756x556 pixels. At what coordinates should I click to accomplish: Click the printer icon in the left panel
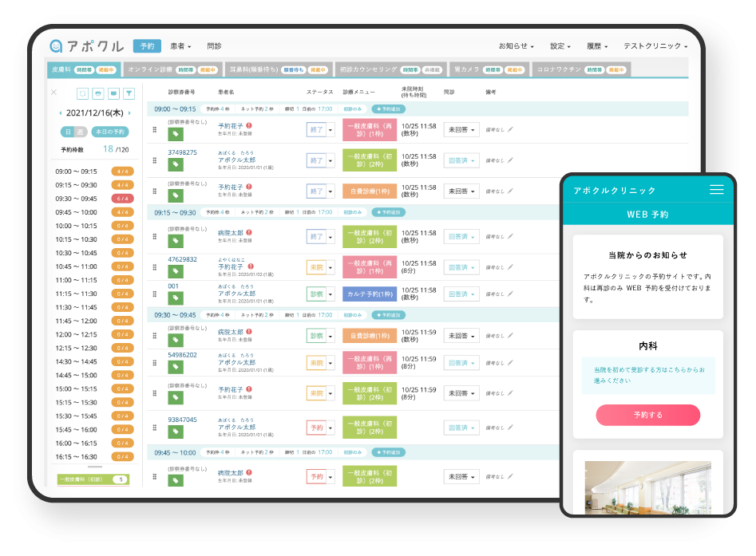tap(98, 93)
